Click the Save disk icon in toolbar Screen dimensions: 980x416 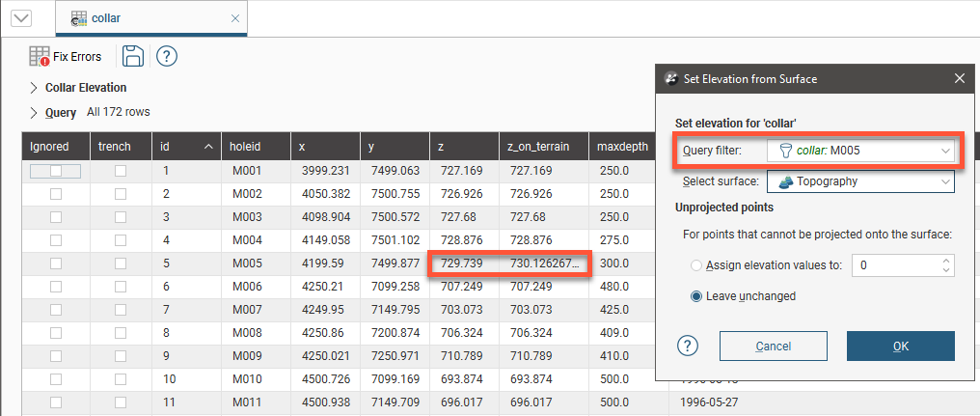[133, 57]
